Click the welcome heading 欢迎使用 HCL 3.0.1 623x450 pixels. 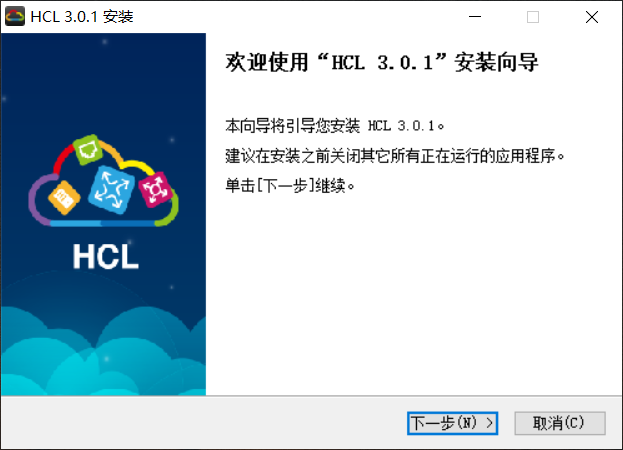pos(382,62)
